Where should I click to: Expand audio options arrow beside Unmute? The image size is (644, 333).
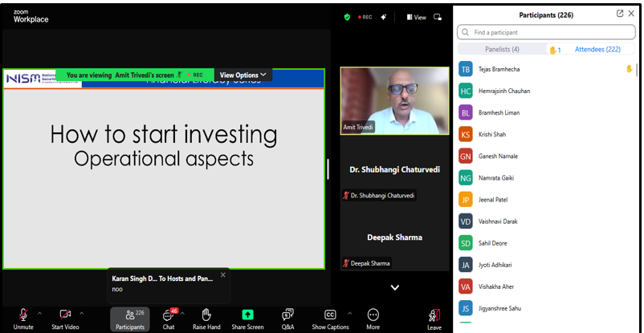[x=39, y=313]
